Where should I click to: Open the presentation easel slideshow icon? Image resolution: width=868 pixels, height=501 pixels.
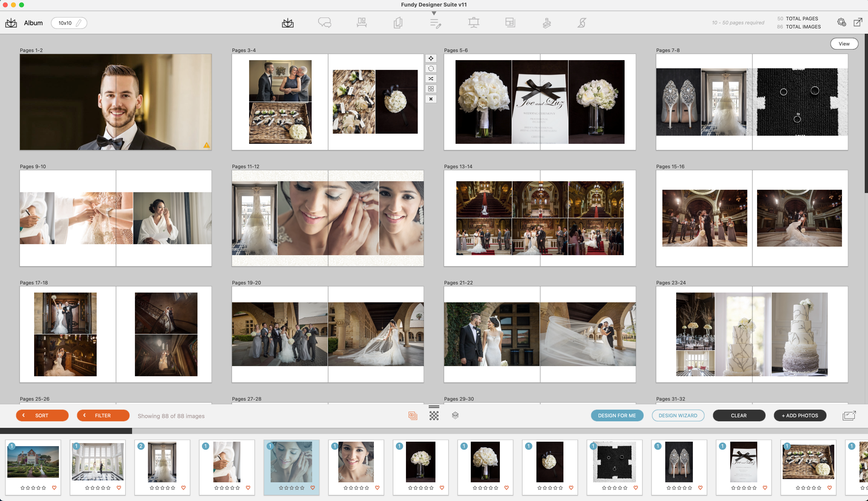[x=474, y=23]
